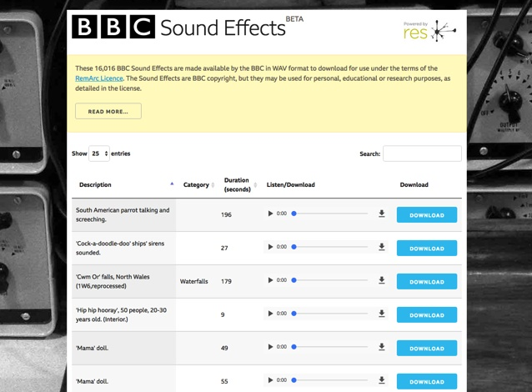Play the South American parrot sound
532x392 pixels.
coord(270,214)
